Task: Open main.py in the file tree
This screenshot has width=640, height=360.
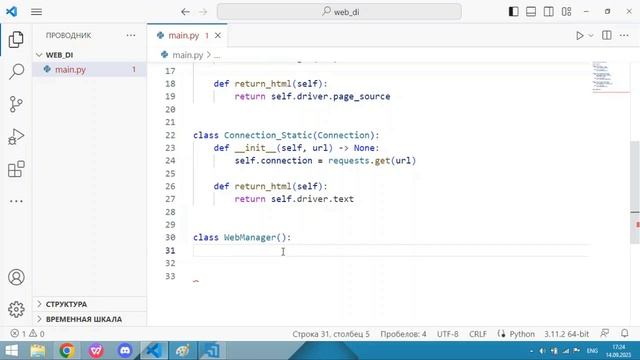Action: 89,69
